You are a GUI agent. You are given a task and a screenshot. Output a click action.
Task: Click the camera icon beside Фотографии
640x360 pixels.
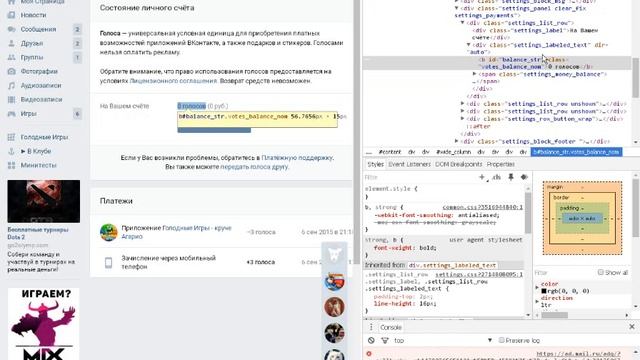11,71
